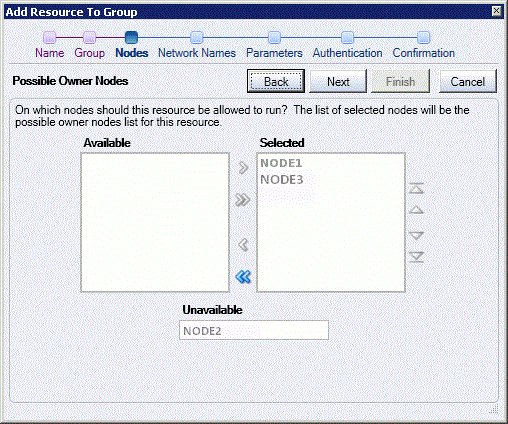Jump to the Confirmation step label
Screen dimensions: 508x424
point(424,53)
